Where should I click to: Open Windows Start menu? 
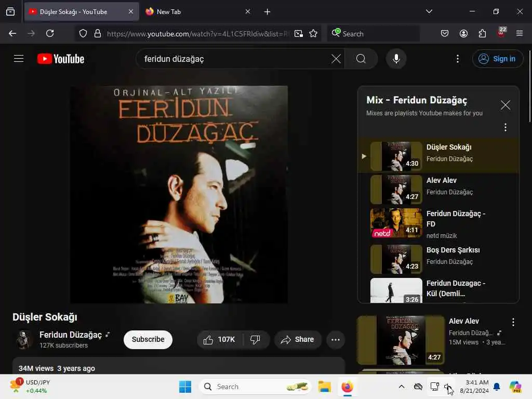(x=185, y=387)
